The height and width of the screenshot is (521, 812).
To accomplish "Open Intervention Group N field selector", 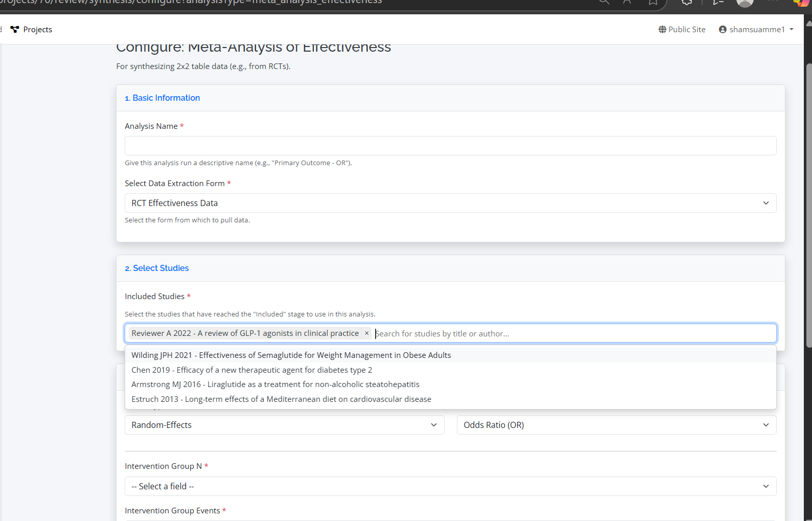I will click(450, 486).
